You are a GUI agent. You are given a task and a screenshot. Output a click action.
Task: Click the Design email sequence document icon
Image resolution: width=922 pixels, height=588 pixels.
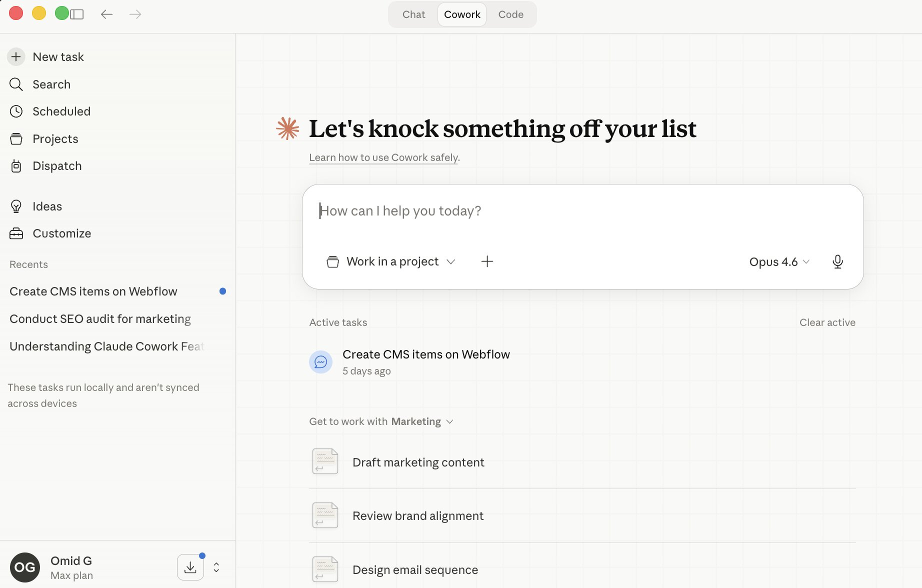click(x=325, y=569)
